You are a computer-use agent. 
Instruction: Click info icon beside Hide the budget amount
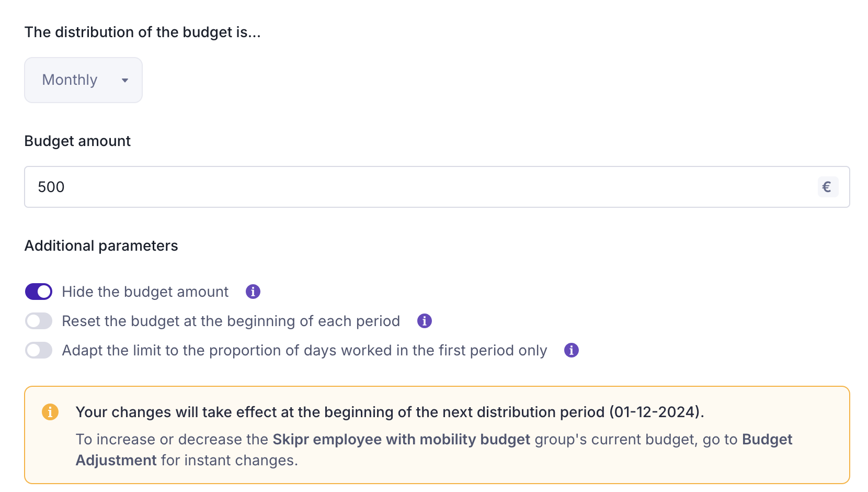[x=253, y=292]
